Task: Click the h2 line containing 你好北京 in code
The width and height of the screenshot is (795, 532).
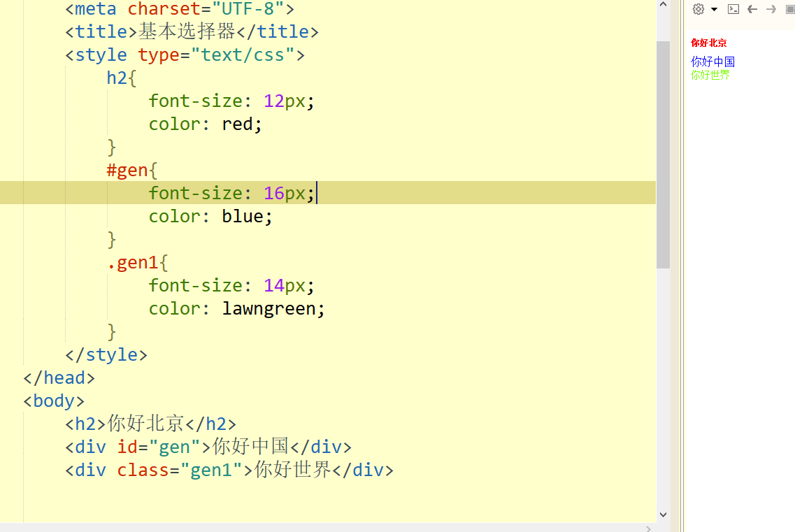Action: (150, 424)
